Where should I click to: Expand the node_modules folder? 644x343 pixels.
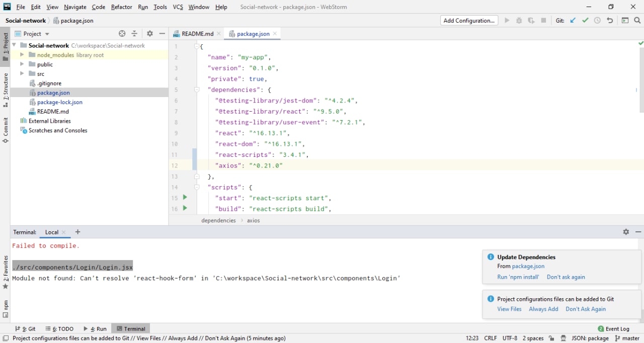click(x=22, y=55)
